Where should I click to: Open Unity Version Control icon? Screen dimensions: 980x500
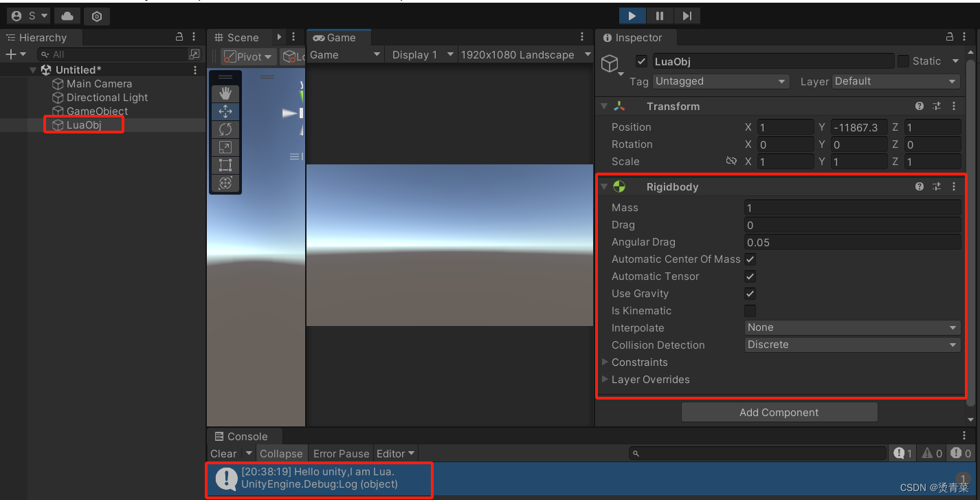coord(97,16)
